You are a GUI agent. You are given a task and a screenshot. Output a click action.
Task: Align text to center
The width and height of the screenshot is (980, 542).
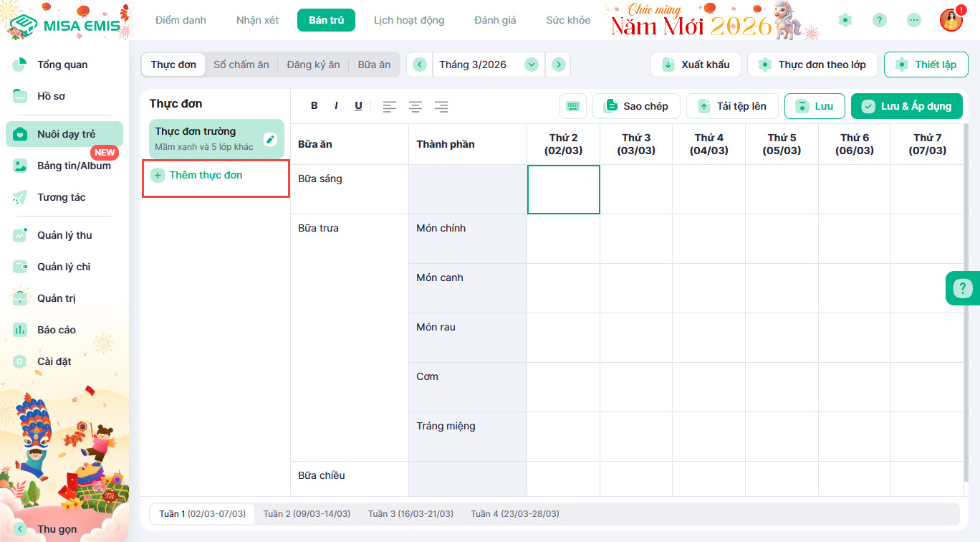(415, 107)
